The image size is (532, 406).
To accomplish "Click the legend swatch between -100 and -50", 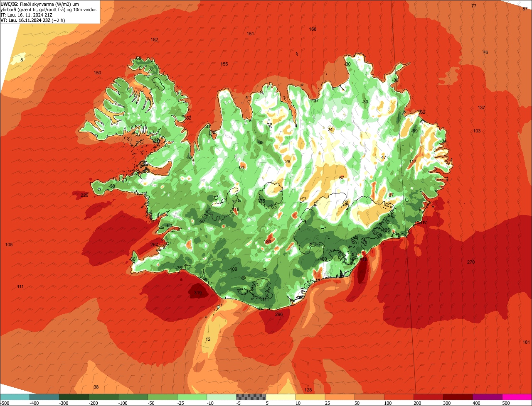I will pos(133,397).
